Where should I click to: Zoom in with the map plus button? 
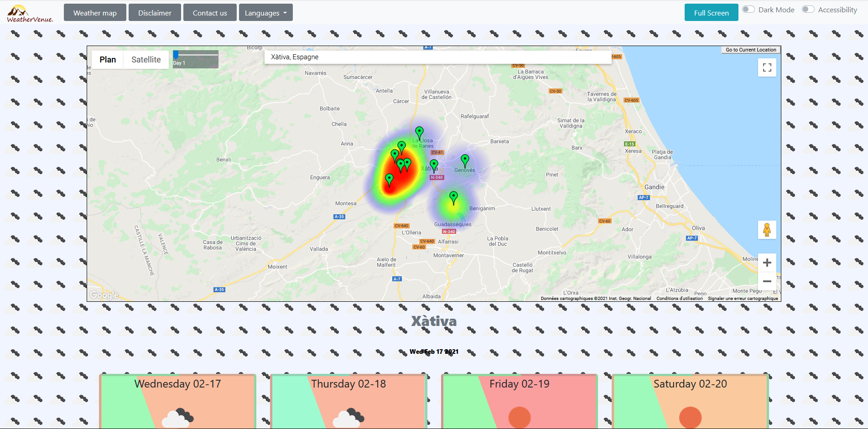point(767,263)
